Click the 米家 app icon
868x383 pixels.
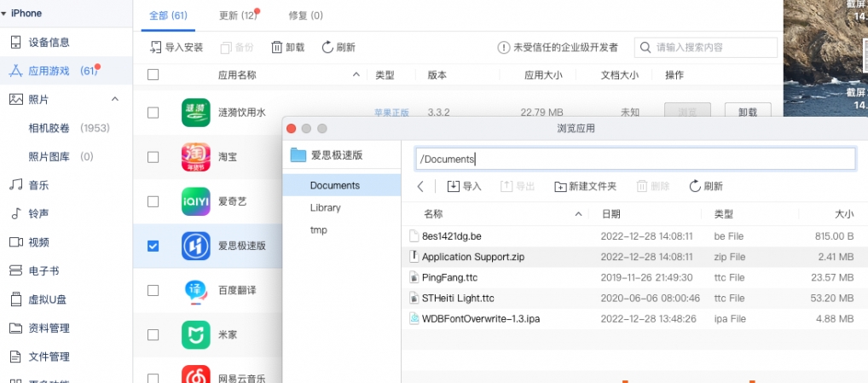(x=196, y=335)
